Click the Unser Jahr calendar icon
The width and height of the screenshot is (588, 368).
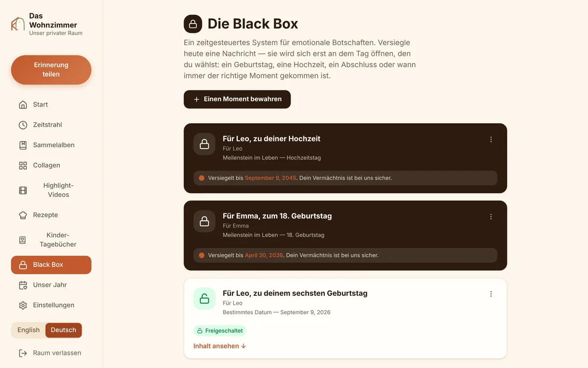[x=23, y=285]
